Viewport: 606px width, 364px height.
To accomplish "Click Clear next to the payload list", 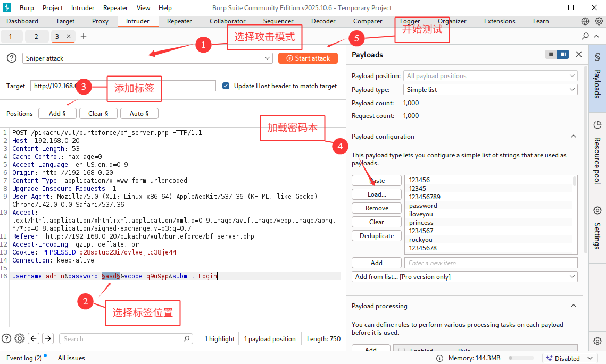I will pos(377,222).
